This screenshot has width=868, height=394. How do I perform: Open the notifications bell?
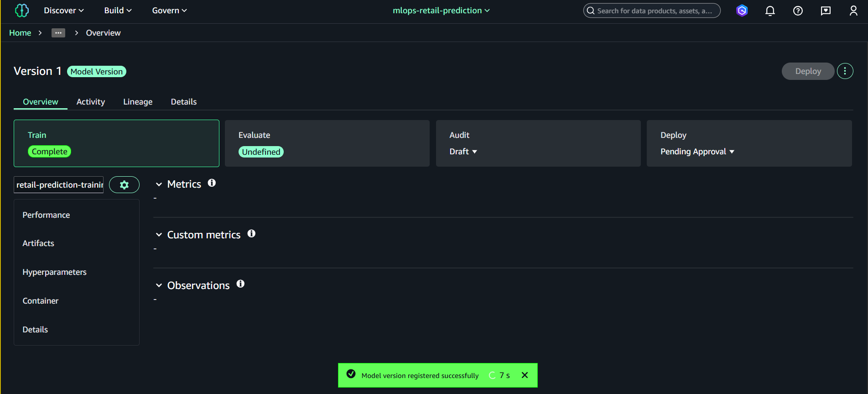click(770, 11)
